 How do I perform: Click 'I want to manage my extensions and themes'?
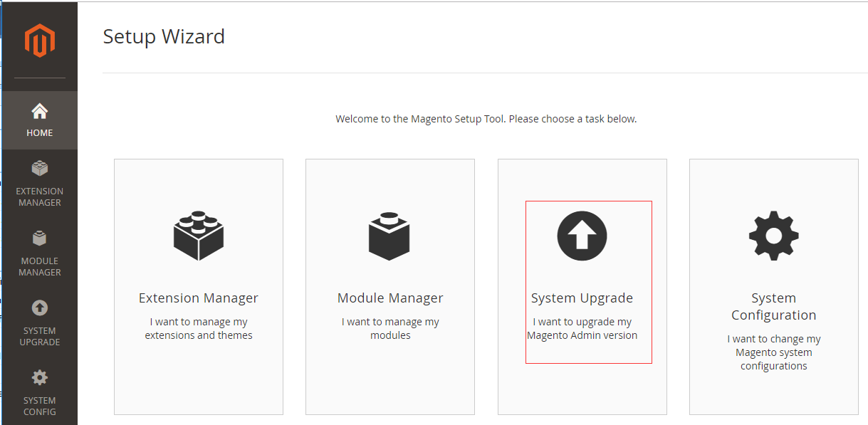pos(199,329)
